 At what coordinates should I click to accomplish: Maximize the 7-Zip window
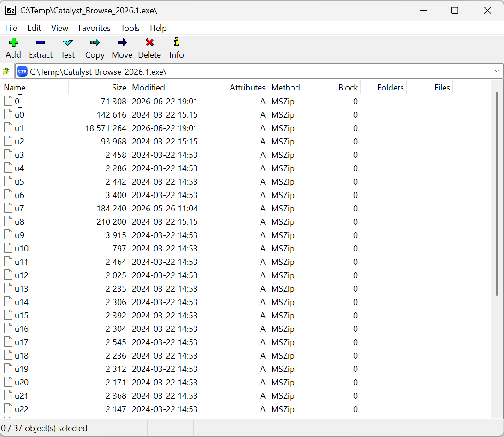pyautogui.click(x=455, y=11)
